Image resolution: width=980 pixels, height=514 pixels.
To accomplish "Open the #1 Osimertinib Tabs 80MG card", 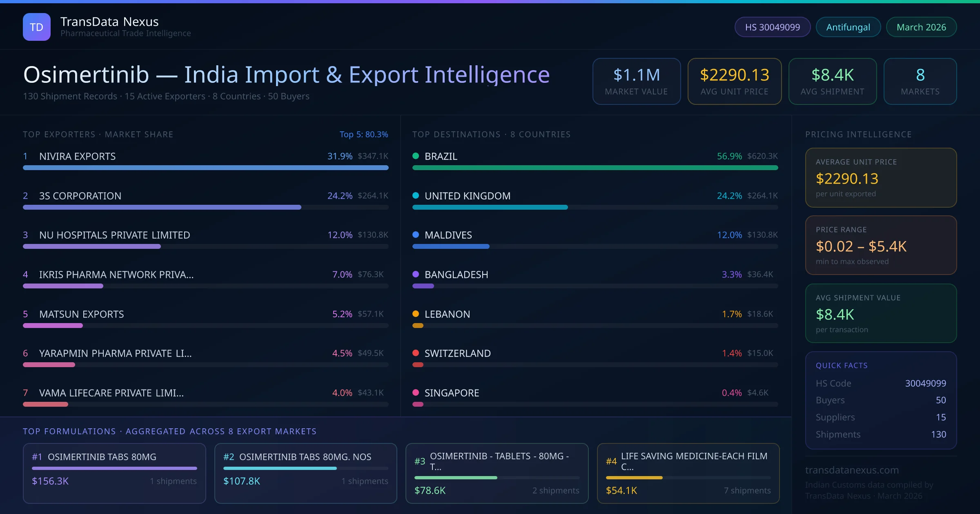I will click(114, 473).
